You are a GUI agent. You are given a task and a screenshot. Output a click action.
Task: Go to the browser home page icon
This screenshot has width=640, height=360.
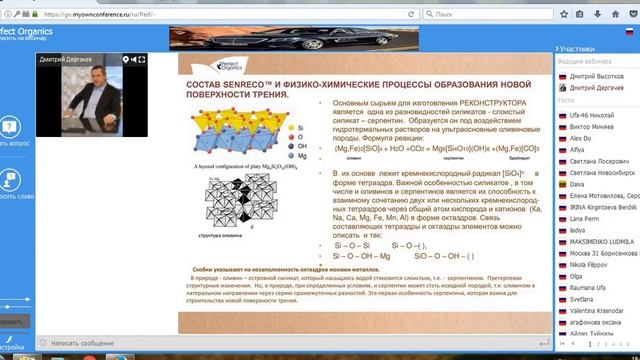click(x=616, y=14)
